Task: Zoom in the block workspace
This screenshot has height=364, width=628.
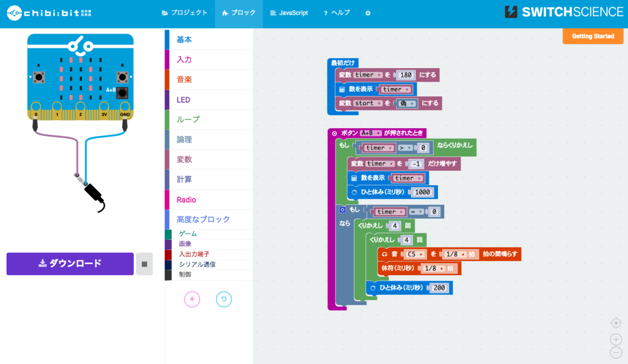Action: [616, 339]
